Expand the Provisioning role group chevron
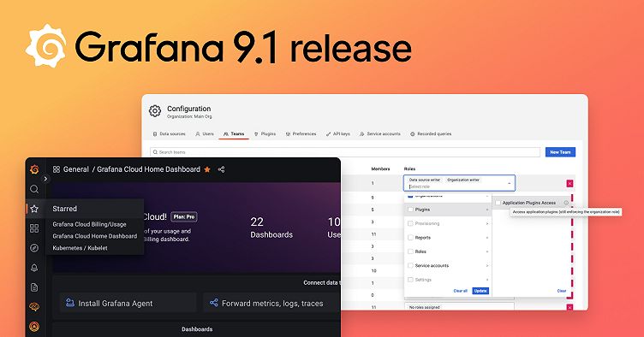The height and width of the screenshot is (337, 644). [487, 223]
